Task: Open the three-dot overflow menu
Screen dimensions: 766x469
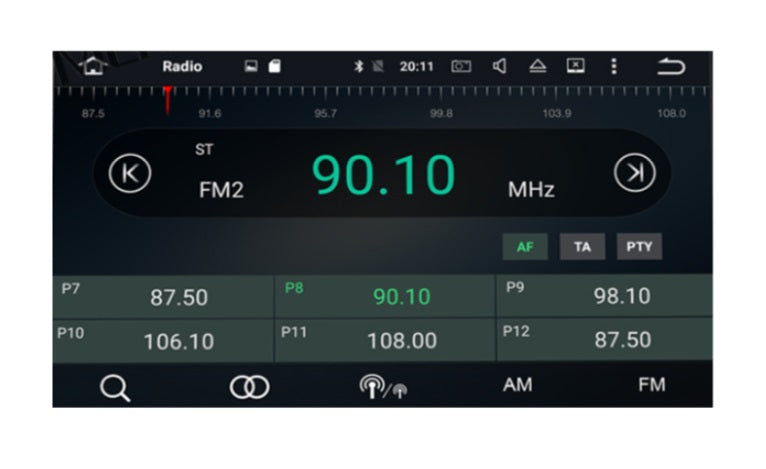Action: click(613, 66)
